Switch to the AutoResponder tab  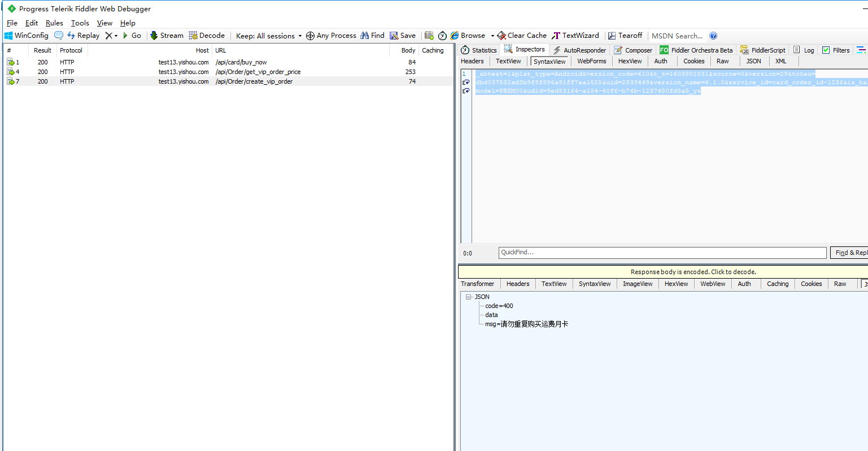579,50
